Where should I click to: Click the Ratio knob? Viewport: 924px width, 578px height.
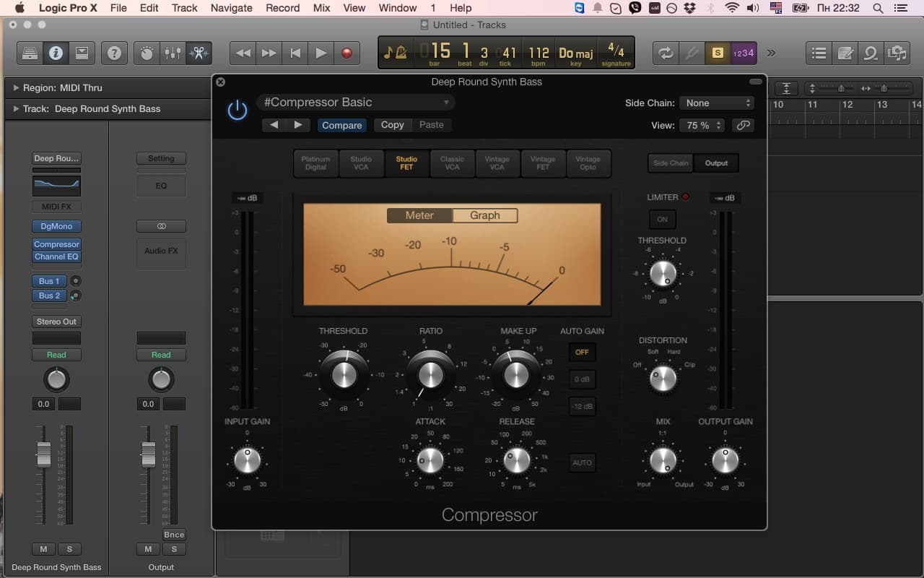coord(430,375)
